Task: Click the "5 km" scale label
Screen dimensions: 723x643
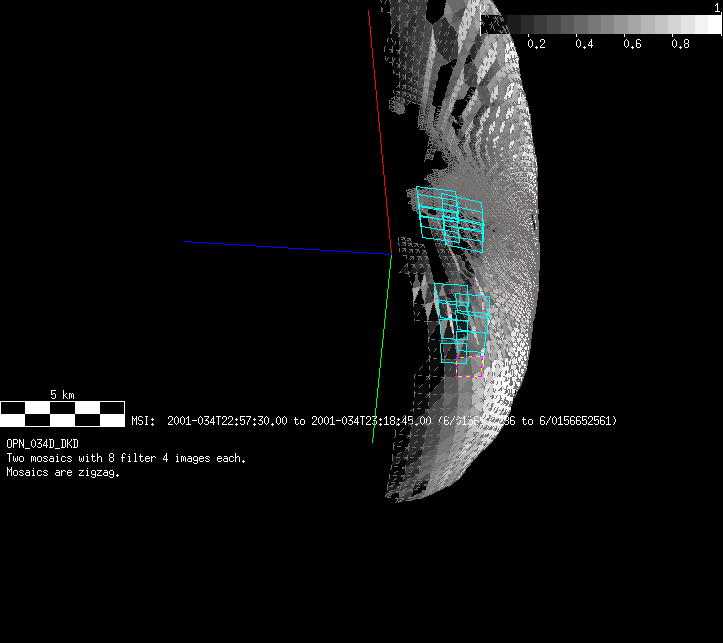Action: pos(62,395)
